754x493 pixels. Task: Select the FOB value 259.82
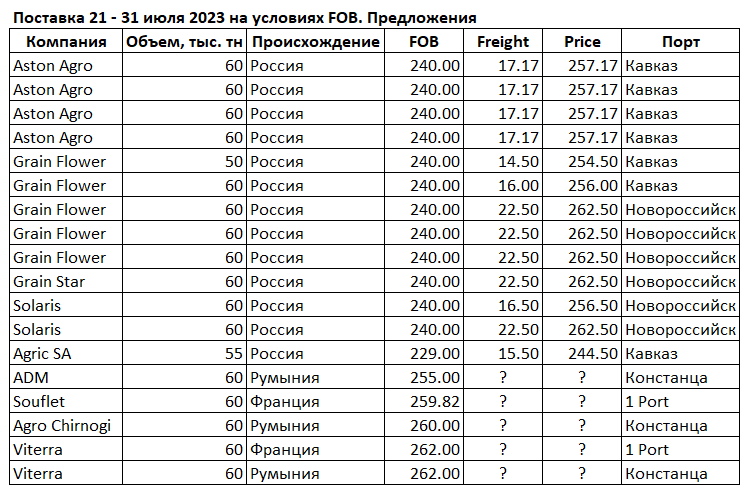point(435,402)
